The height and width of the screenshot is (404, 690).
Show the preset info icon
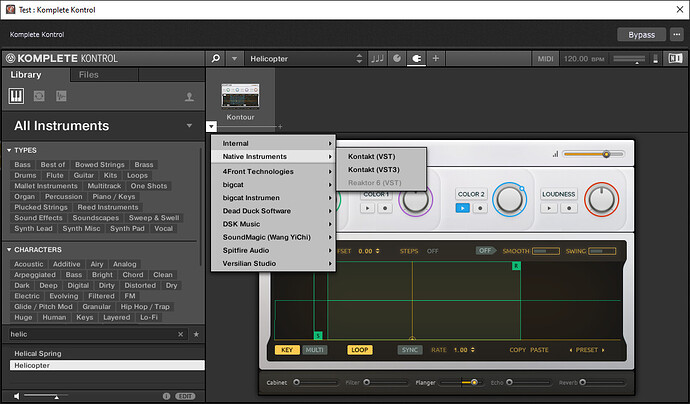point(166,396)
